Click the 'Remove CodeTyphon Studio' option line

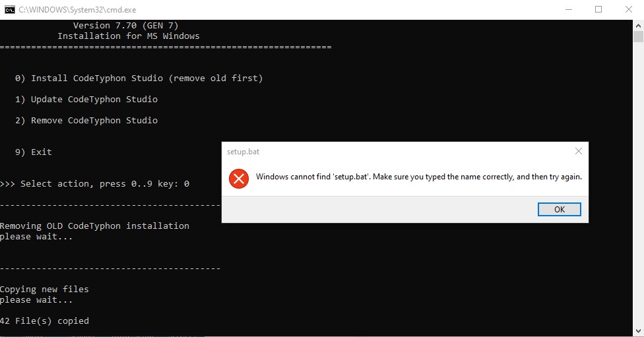86,120
